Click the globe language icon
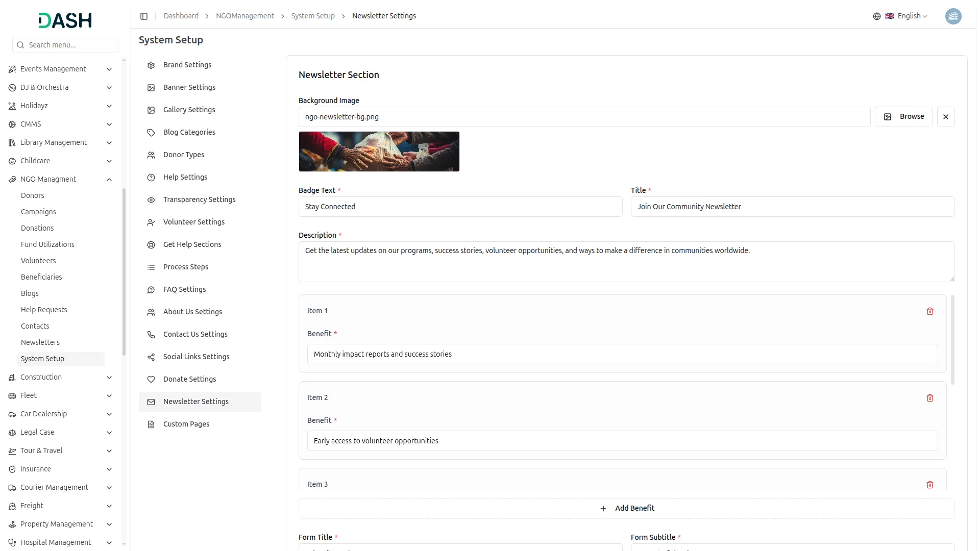The width and height of the screenshot is (980, 551). [876, 16]
